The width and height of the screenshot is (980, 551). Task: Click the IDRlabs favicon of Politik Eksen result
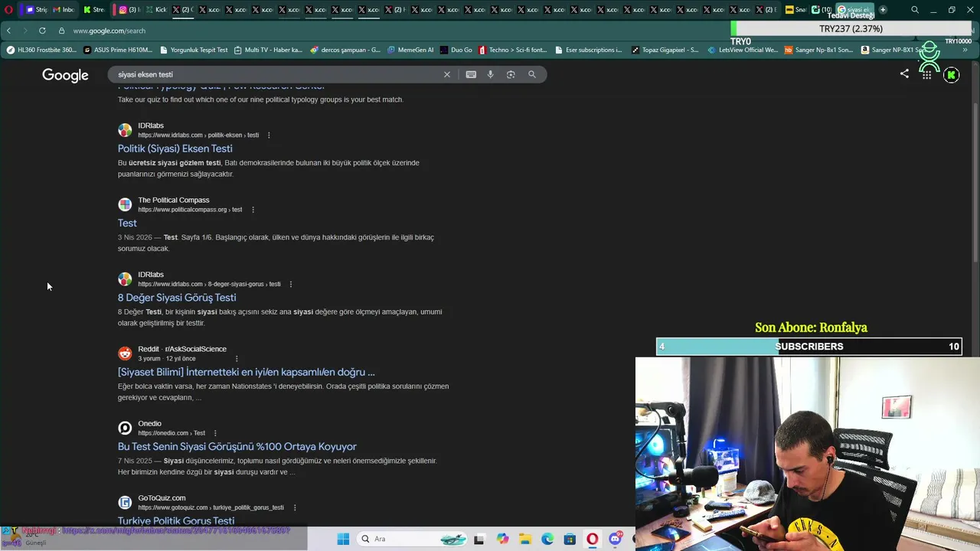coord(125,130)
